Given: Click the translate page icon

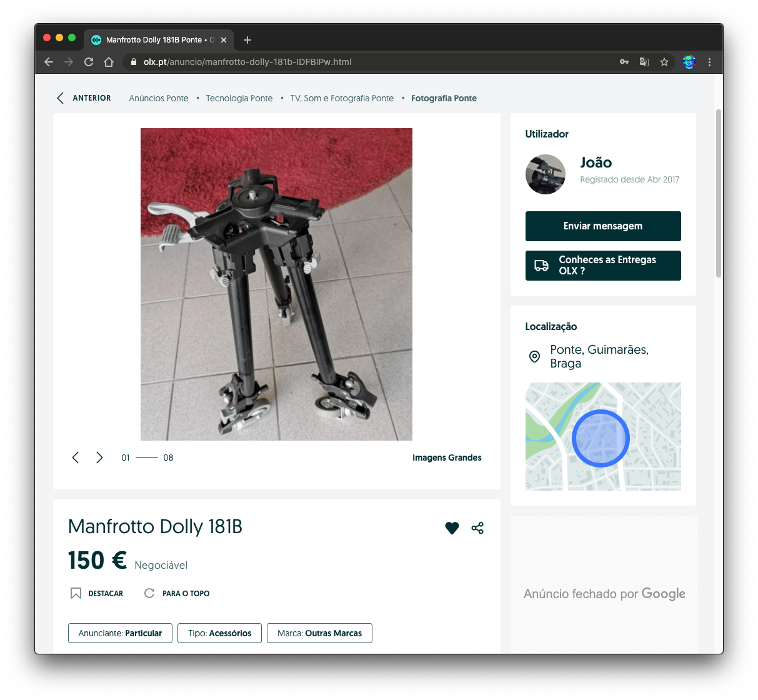Looking at the screenshot, I should click(x=644, y=62).
